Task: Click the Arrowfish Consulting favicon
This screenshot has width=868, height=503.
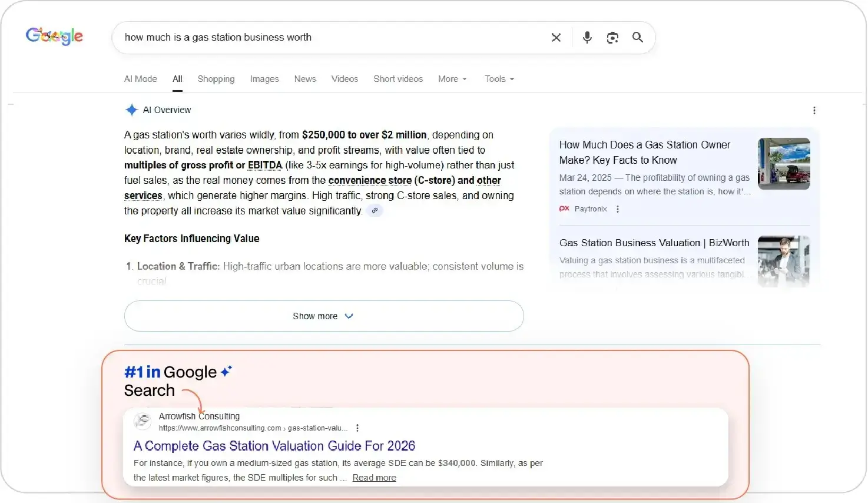Action: pos(142,421)
